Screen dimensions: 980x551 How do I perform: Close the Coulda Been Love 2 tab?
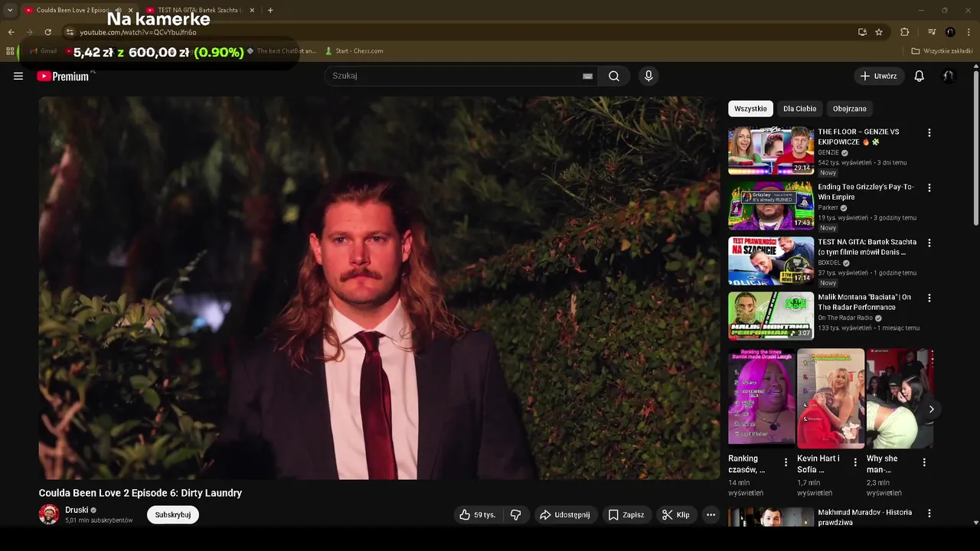pyautogui.click(x=130, y=10)
